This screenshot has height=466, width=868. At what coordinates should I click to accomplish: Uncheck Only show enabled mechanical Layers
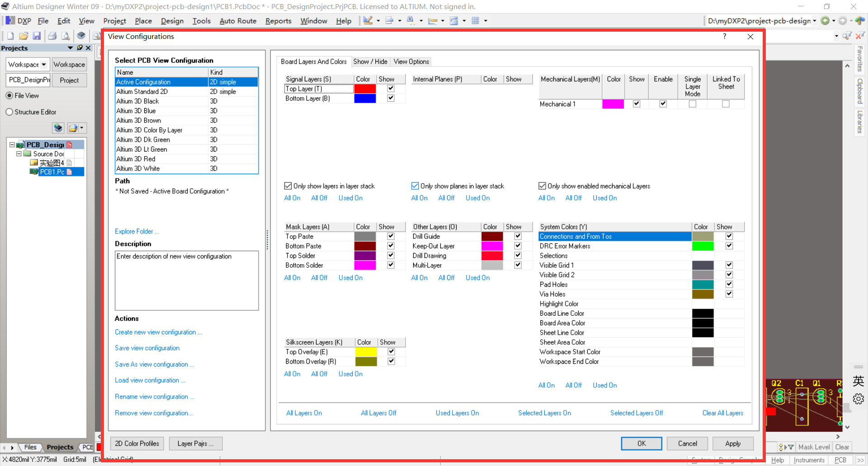pos(542,186)
